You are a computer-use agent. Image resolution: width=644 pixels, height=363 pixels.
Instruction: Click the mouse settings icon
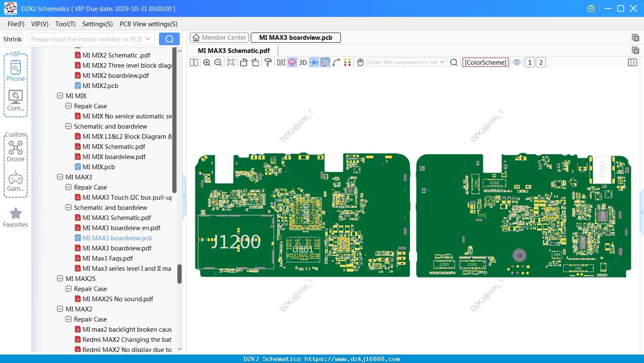[361, 62]
